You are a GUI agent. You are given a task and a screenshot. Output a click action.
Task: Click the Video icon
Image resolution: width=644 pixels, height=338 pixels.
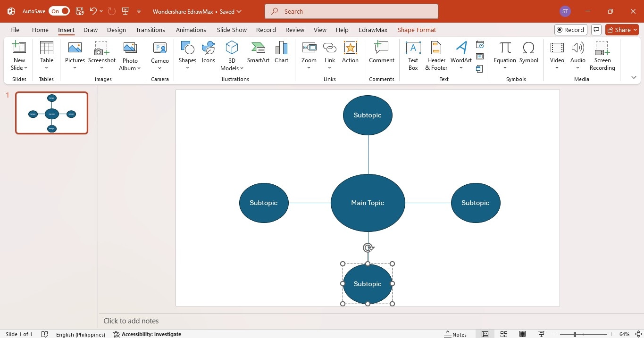click(x=557, y=48)
